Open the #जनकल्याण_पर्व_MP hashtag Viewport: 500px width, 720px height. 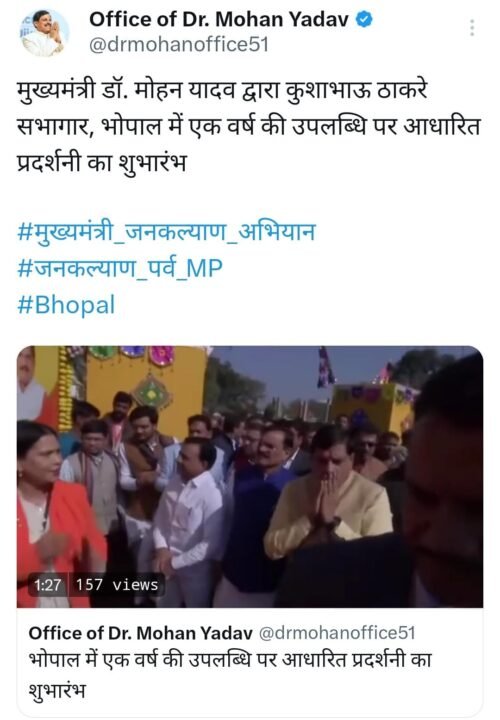(120, 269)
